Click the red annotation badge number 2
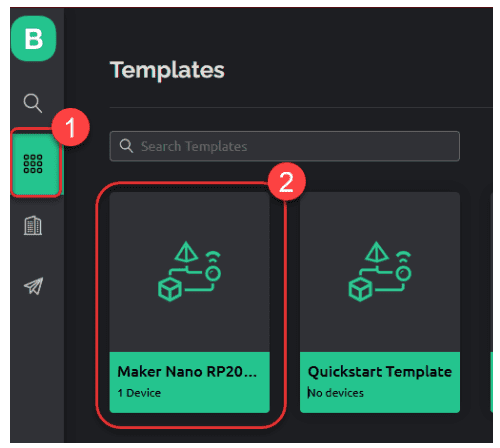 pos(286,182)
